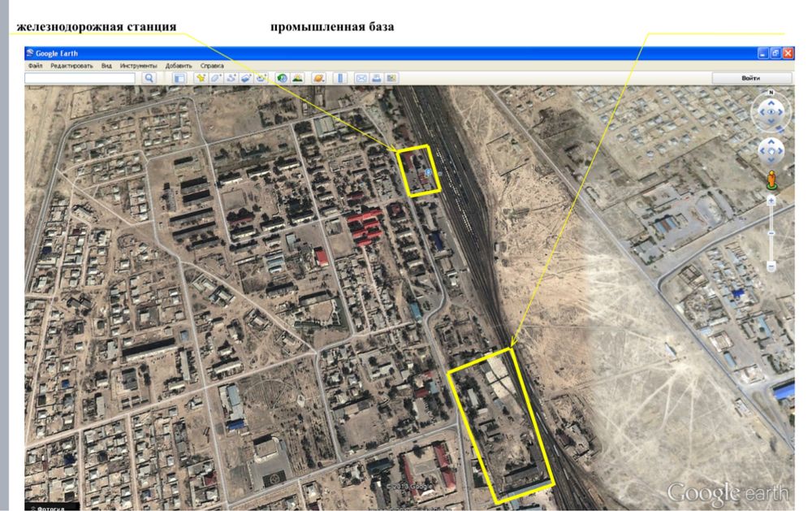812x511 pixels.
Task: Look down with the eye joystick arrow
Action: coord(771,121)
